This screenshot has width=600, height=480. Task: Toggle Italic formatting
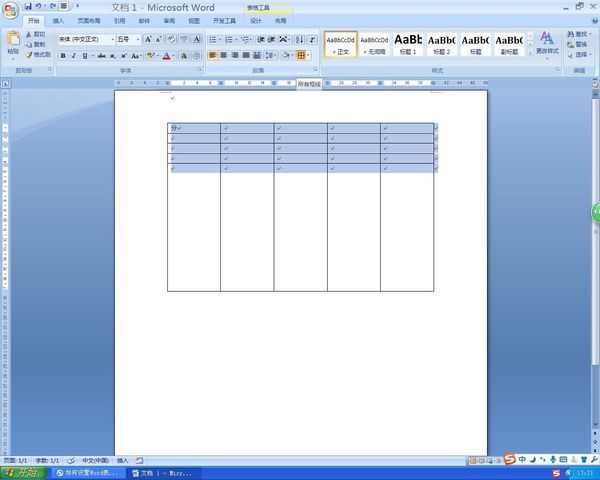coord(74,56)
